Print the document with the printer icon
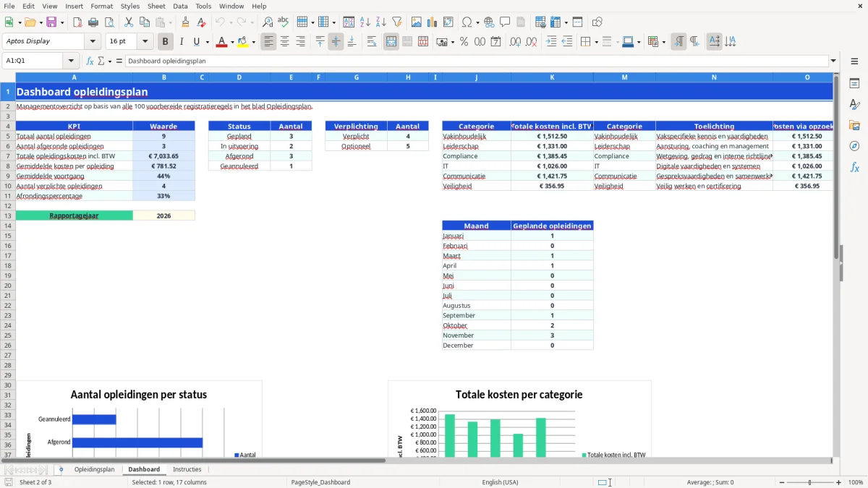This screenshot has height=488, width=868. [x=93, y=22]
